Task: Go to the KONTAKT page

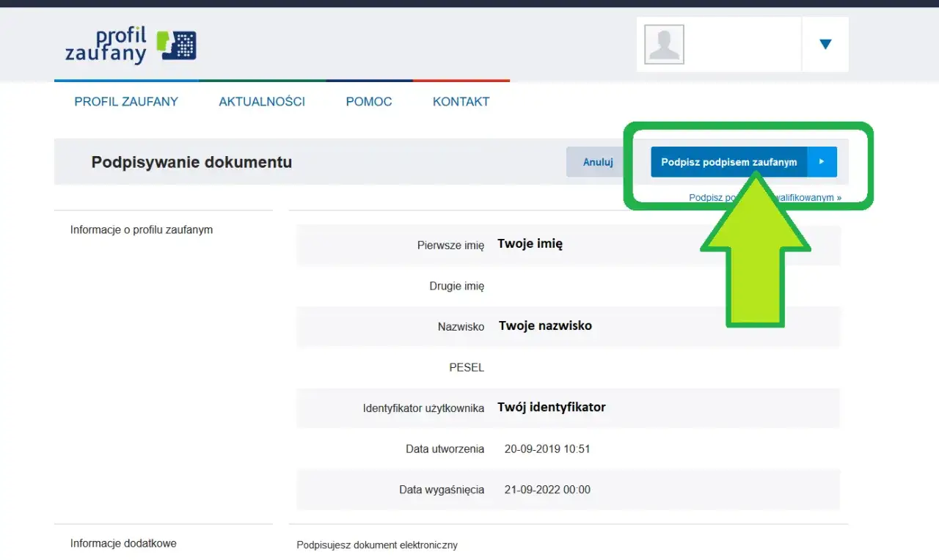Action: [x=461, y=102]
